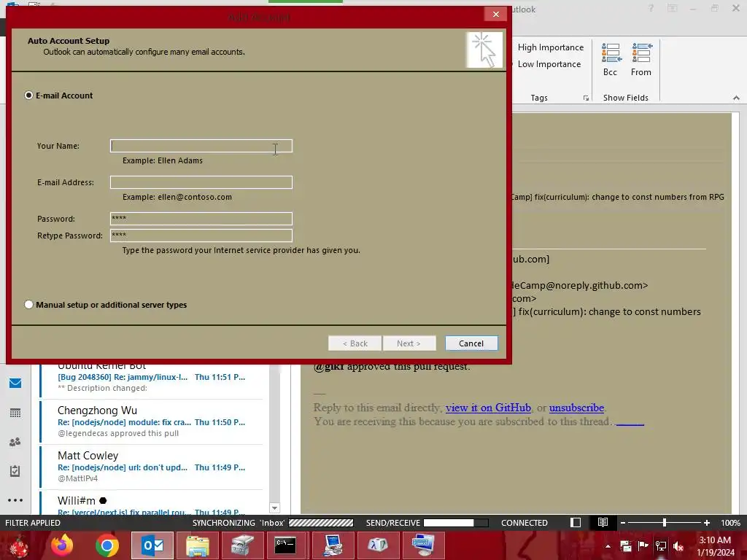
Task: Open the Tags group dialog launcher
Action: coord(586,98)
